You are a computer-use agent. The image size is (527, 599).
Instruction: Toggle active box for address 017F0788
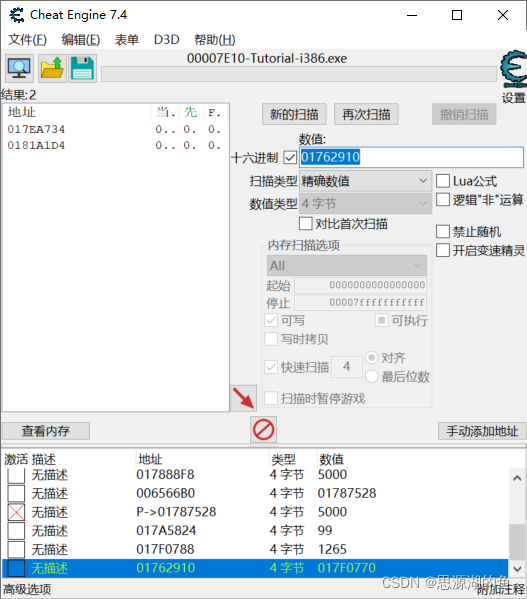tap(16, 549)
